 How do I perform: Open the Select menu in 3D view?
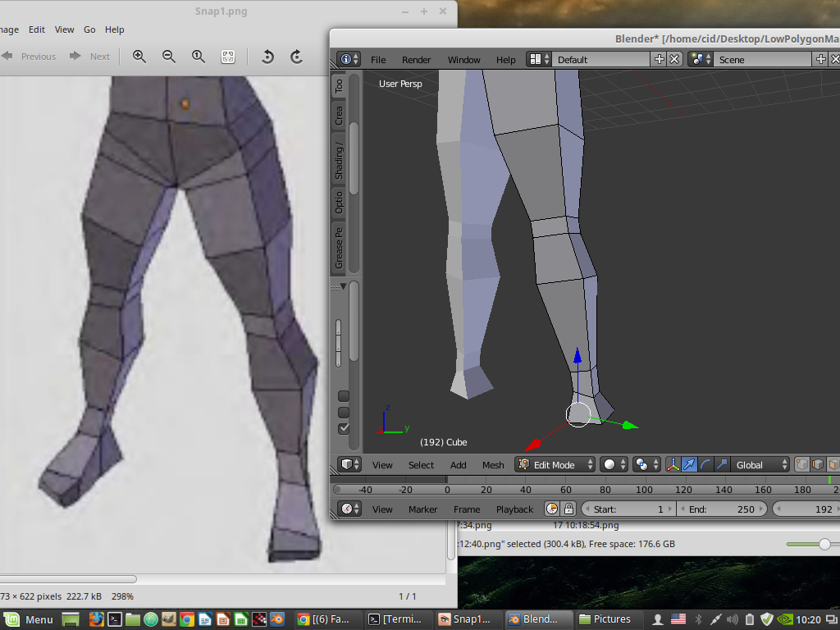(421, 465)
